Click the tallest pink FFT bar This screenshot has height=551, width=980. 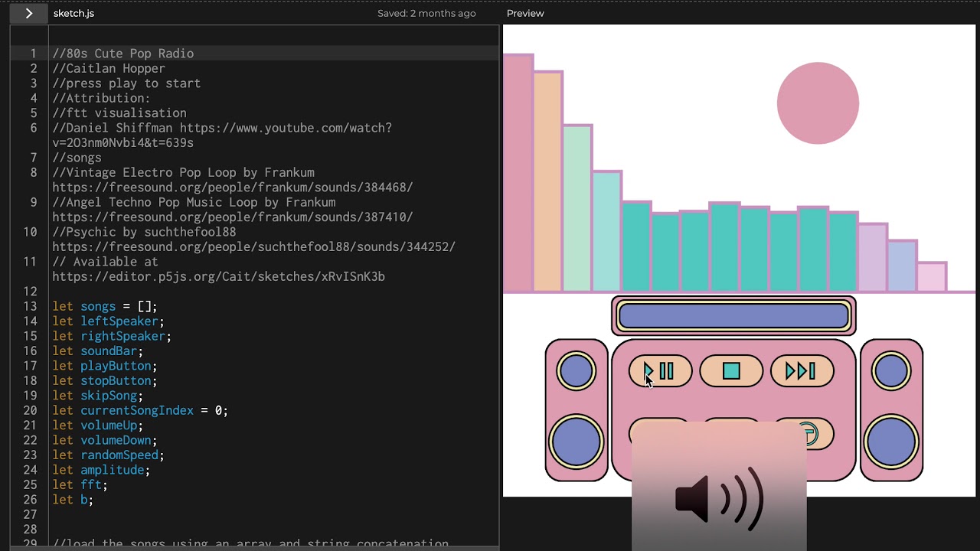coord(518,173)
